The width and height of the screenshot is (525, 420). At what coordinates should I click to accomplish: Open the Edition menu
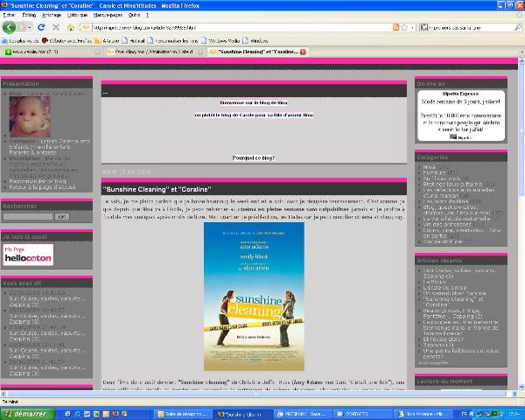click(29, 15)
